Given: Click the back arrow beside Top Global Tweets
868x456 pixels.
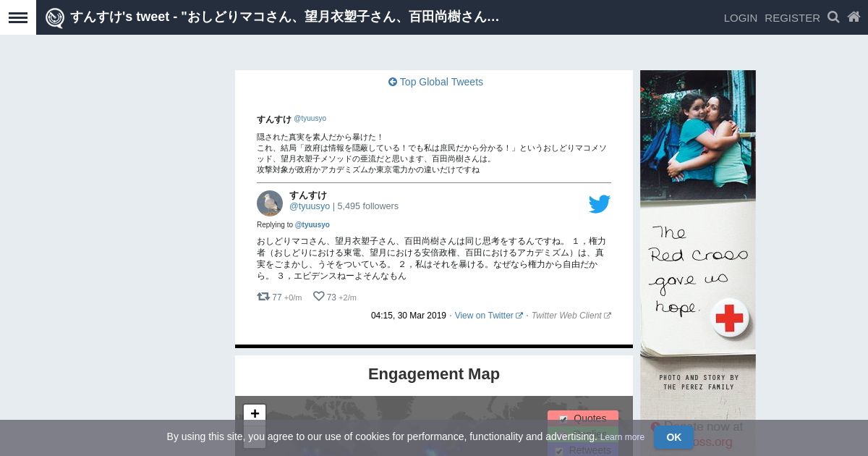Looking at the screenshot, I should [393, 82].
